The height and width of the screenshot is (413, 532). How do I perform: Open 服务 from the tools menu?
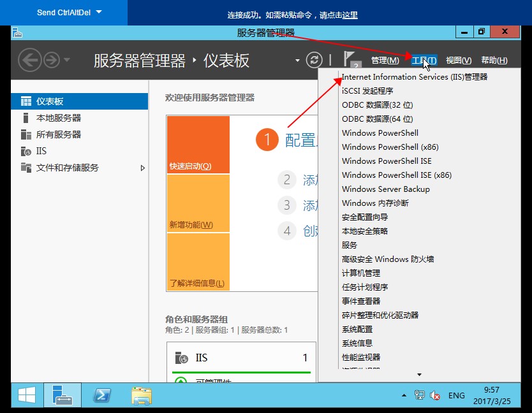(350, 245)
